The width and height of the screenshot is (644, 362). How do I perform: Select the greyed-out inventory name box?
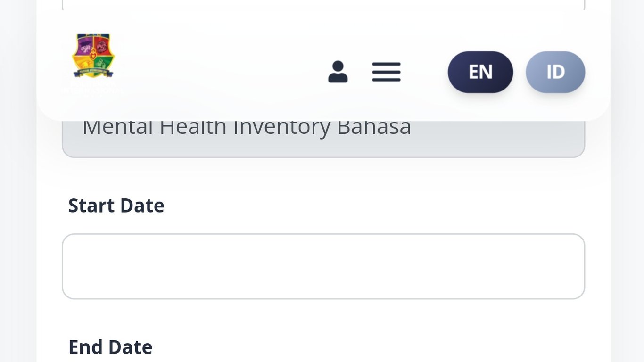pos(323,139)
